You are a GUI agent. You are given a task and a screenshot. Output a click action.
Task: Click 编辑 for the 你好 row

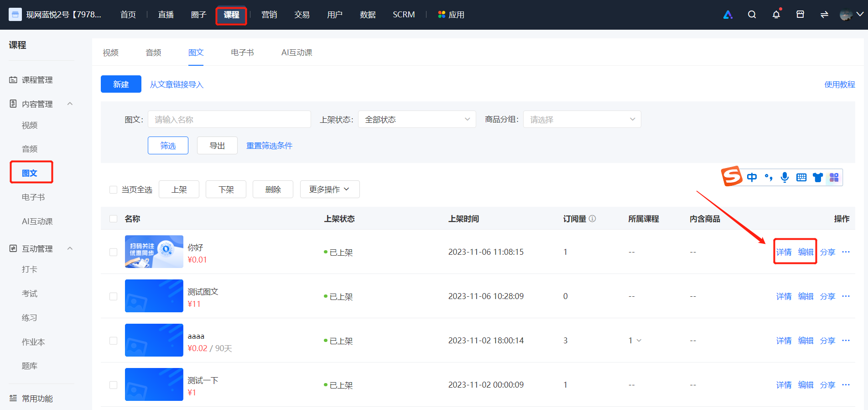(x=806, y=252)
